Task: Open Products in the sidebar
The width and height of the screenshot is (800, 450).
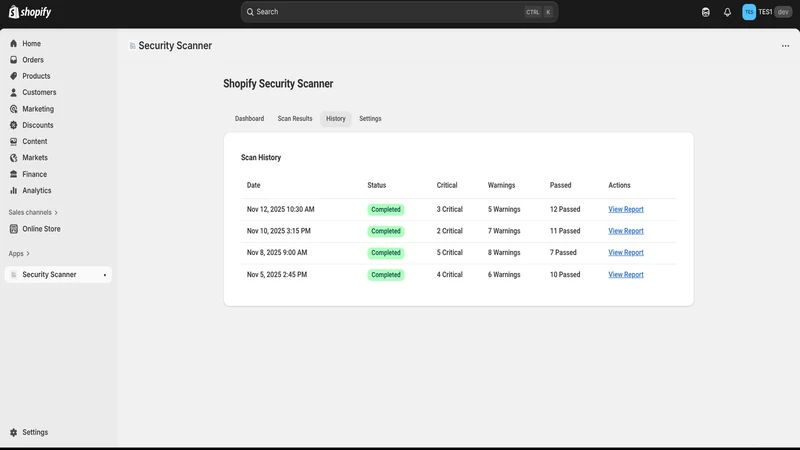Action: 36,76
